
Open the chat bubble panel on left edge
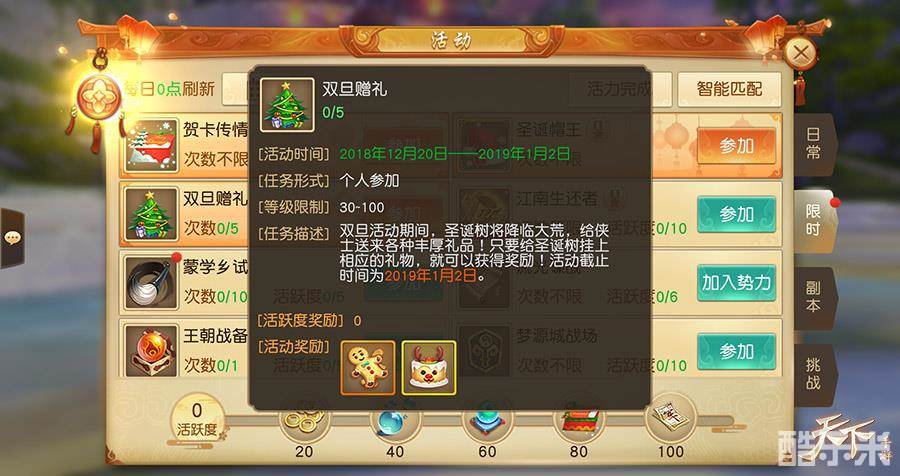pos(11,238)
